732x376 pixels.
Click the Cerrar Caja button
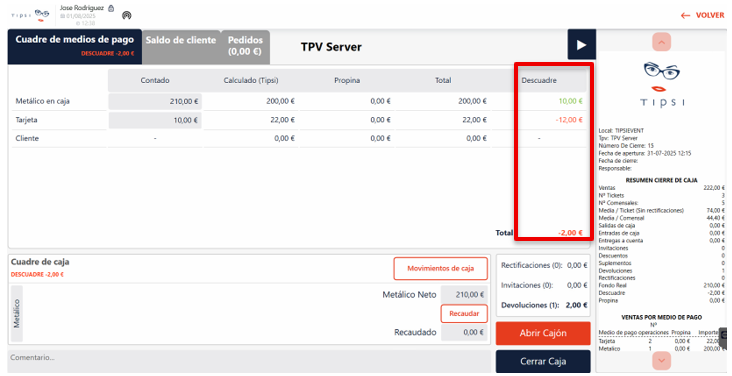(x=543, y=362)
